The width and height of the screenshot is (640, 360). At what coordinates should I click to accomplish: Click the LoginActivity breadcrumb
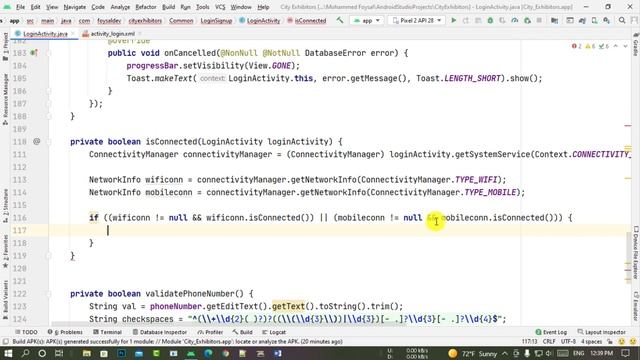tap(259, 20)
